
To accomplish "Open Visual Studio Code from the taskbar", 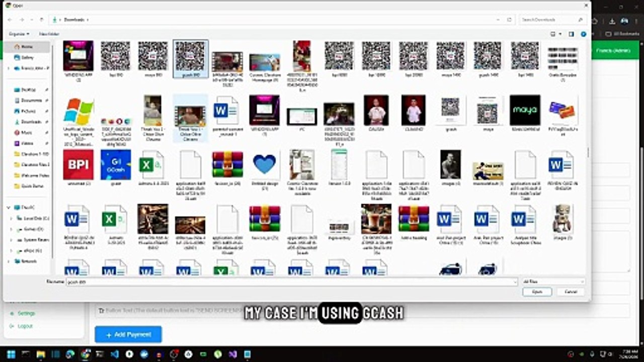I will (x=114, y=354).
